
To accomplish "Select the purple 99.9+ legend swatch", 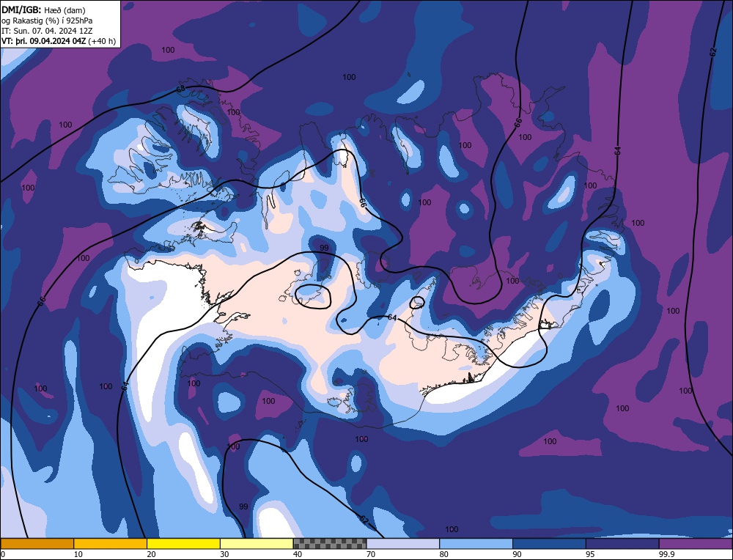I will click(696, 543).
